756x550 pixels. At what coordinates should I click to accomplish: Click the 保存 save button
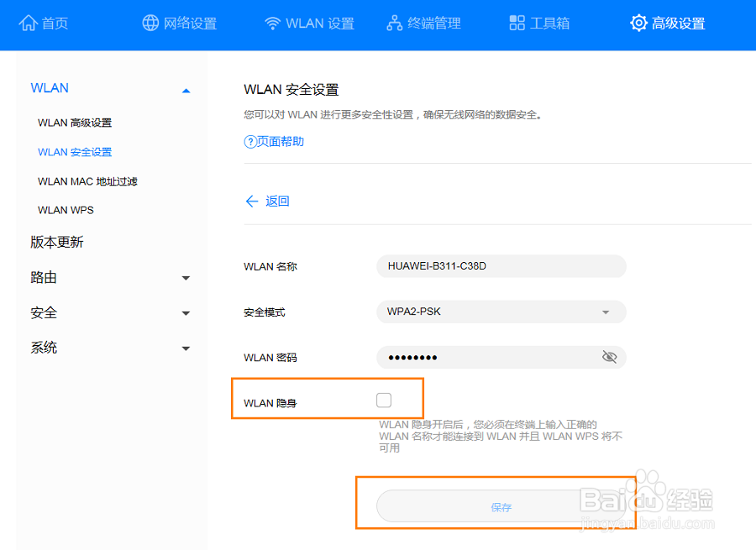coord(501,506)
